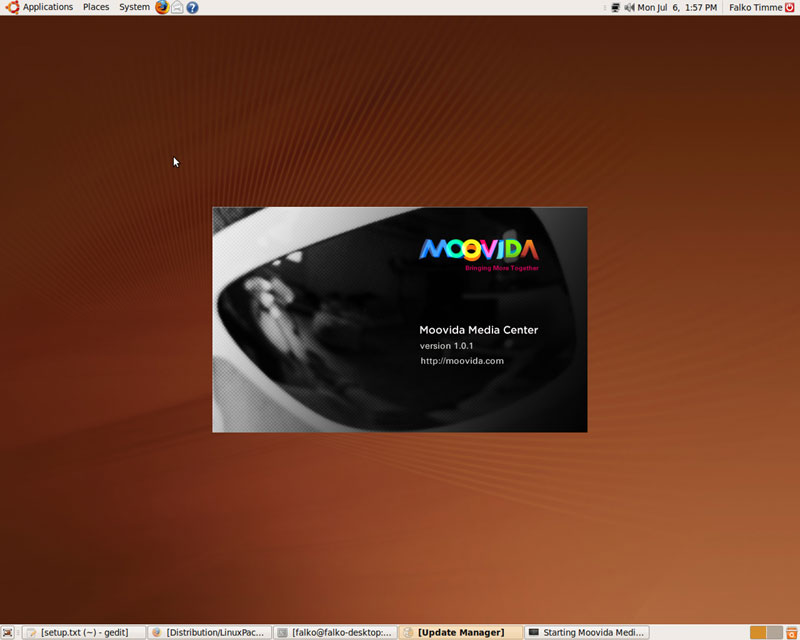
Task: Open the Falko Timme user menu
Action: pyautogui.click(x=755, y=7)
